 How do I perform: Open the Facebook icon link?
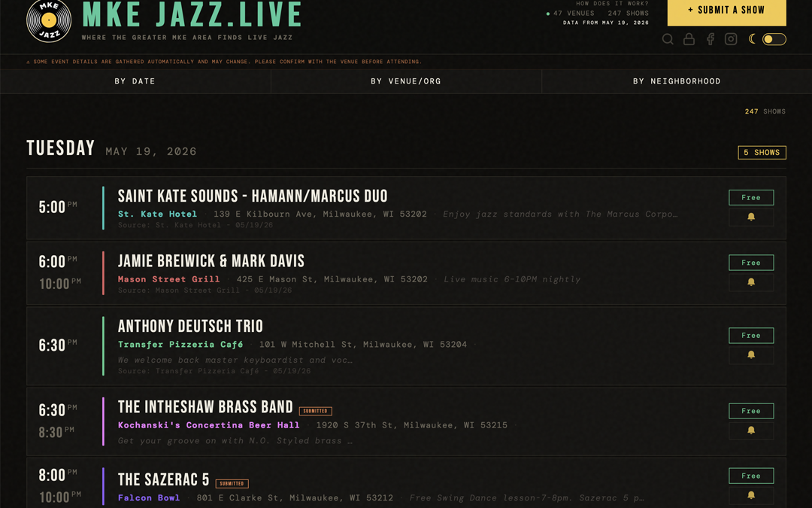710,39
